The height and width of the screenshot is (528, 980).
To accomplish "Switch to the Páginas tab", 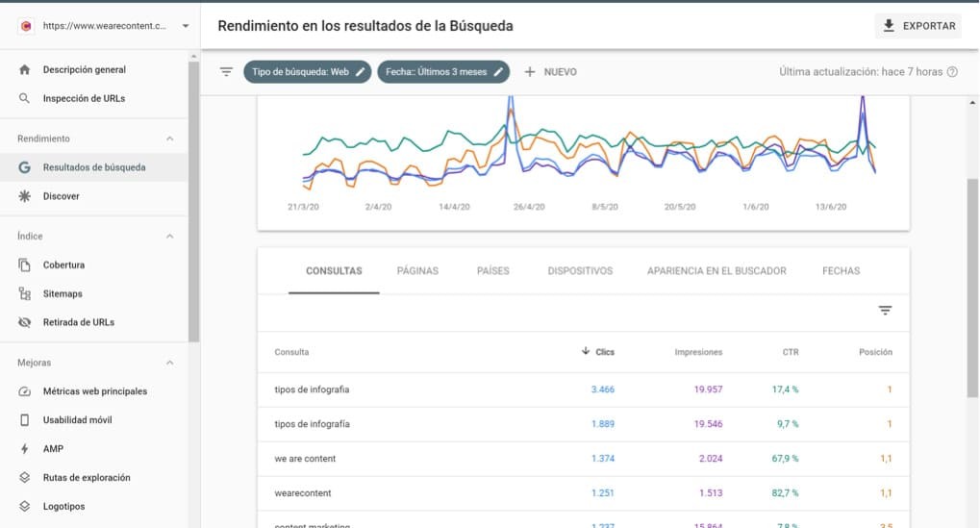I will click(x=417, y=271).
